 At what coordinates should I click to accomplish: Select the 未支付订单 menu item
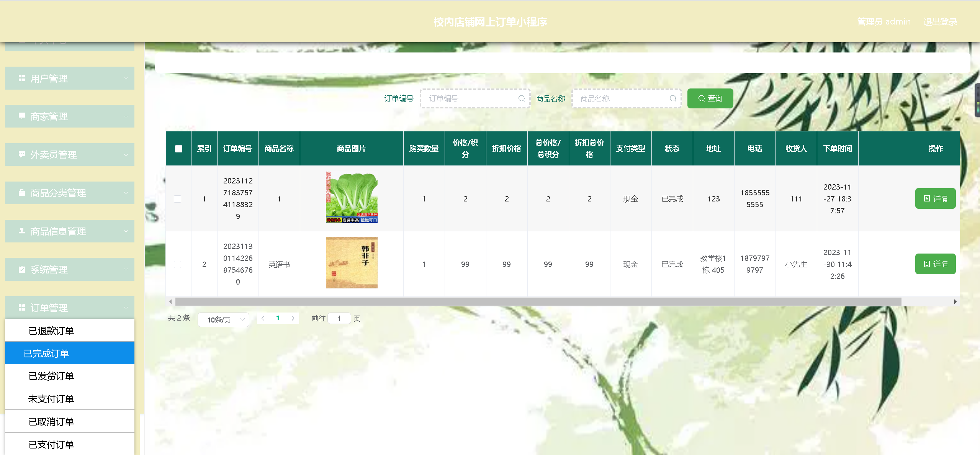(x=51, y=399)
